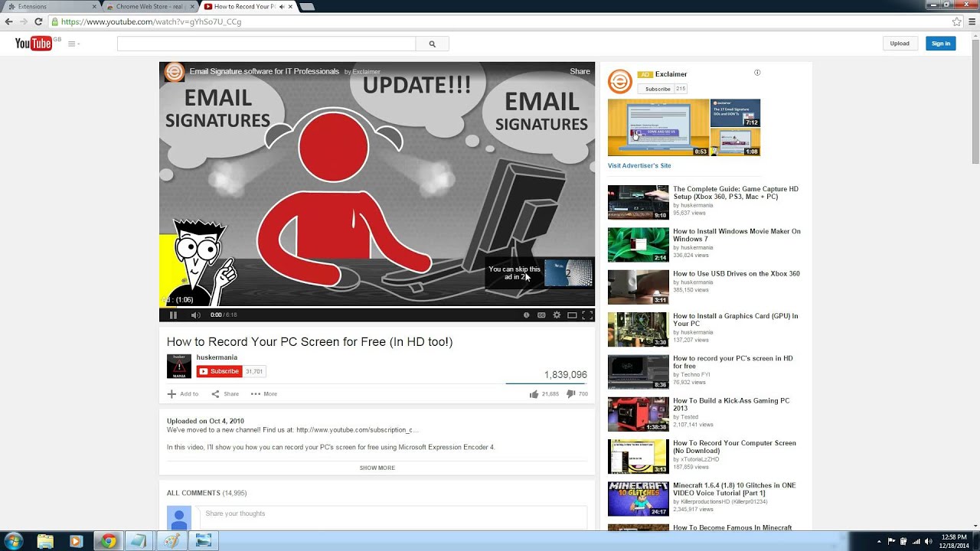Open the player settings gear
This screenshot has width=980, height=551.
557,315
